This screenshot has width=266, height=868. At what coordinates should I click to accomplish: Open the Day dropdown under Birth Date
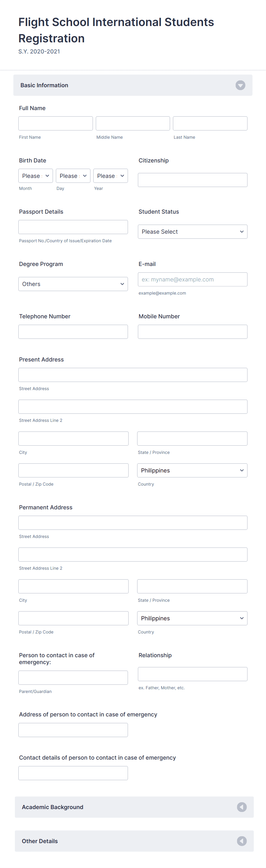73,176
